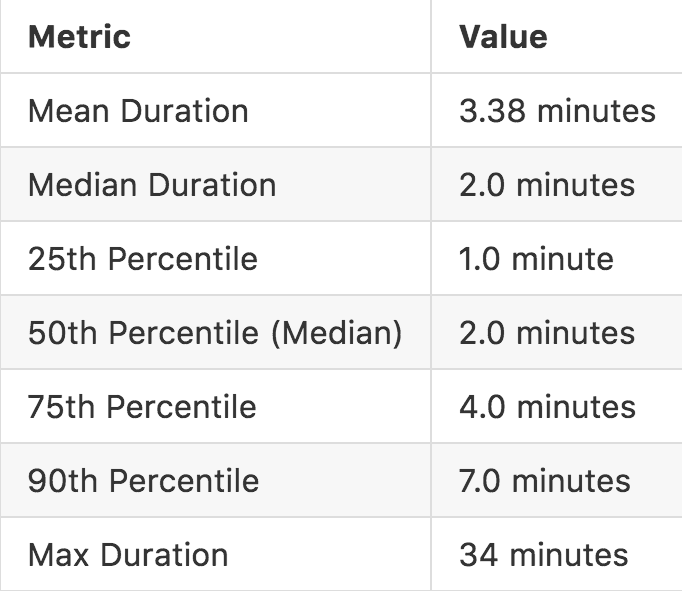Click the 7.0 minutes value cell
Image resolution: width=682 pixels, height=591 pixels.
point(545,481)
